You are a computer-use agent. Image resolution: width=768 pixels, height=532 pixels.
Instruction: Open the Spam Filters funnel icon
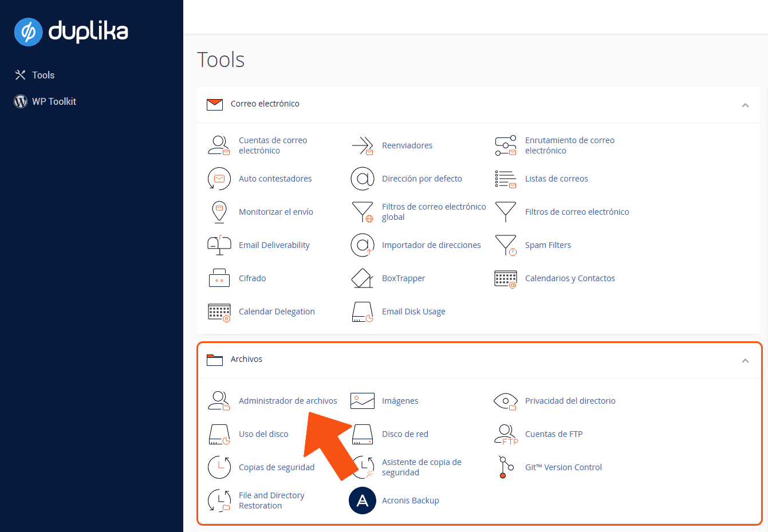506,245
